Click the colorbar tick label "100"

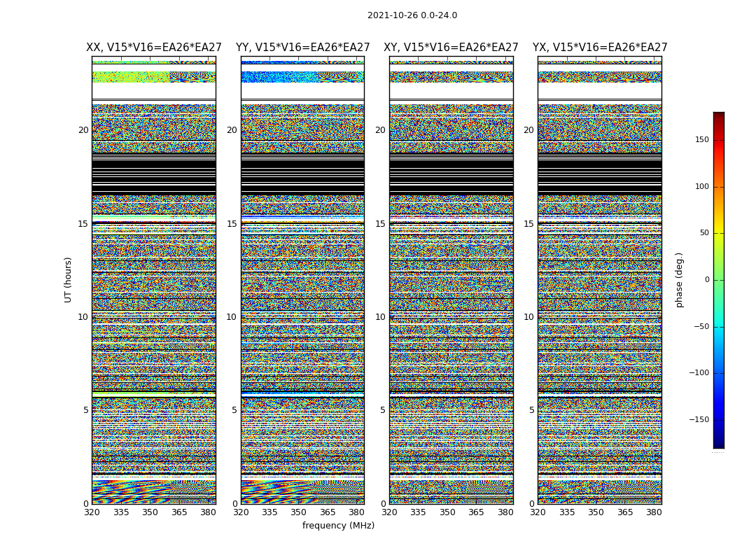point(702,186)
